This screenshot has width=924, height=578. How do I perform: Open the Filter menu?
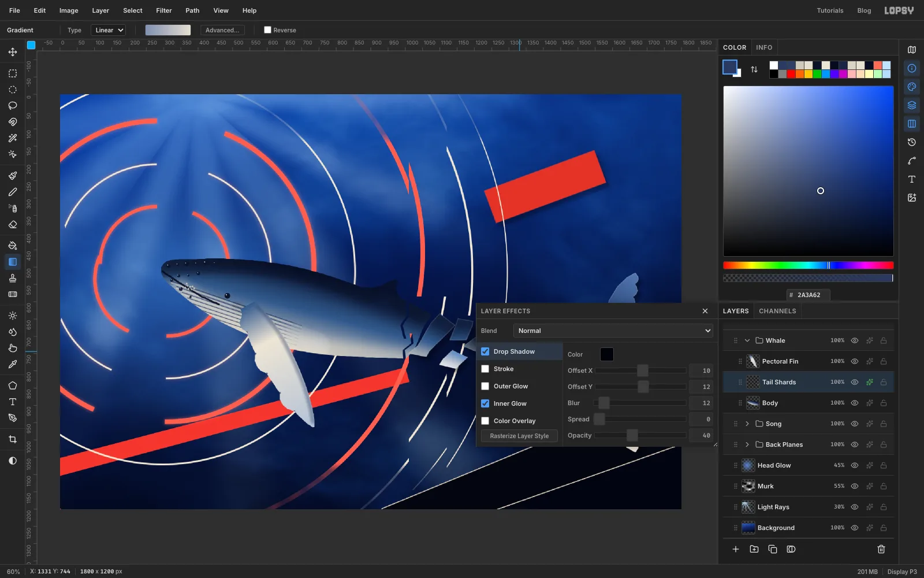coord(164,10)
